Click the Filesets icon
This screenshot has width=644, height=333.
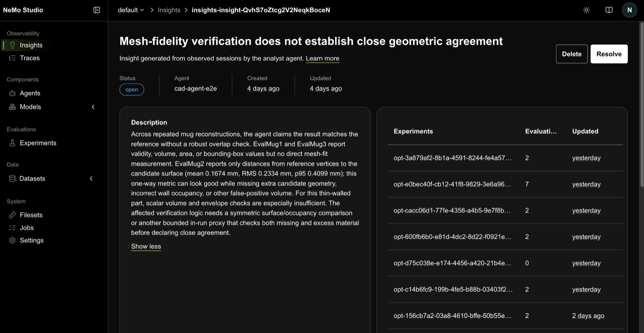point(12,215)
